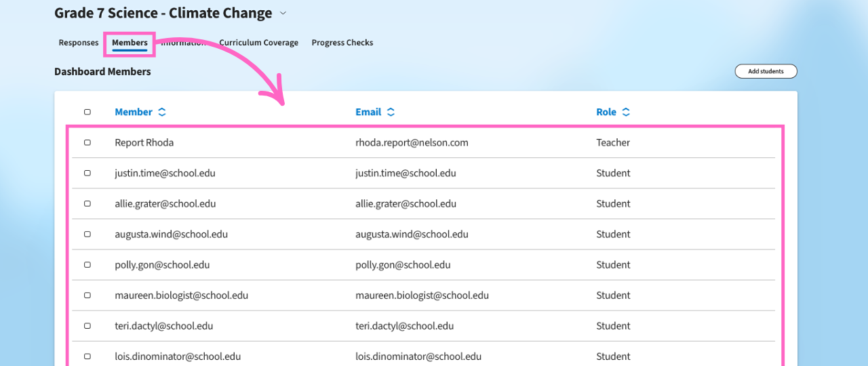Click the Member column header label
The width and height of the screenshot is (868, 366).
click(x=134, y=112)
